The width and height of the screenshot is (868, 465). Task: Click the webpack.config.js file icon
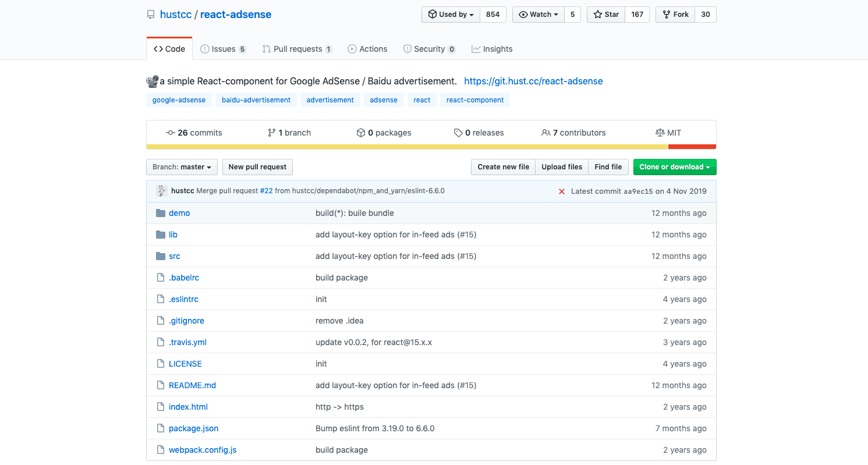[x=161, y=450]
